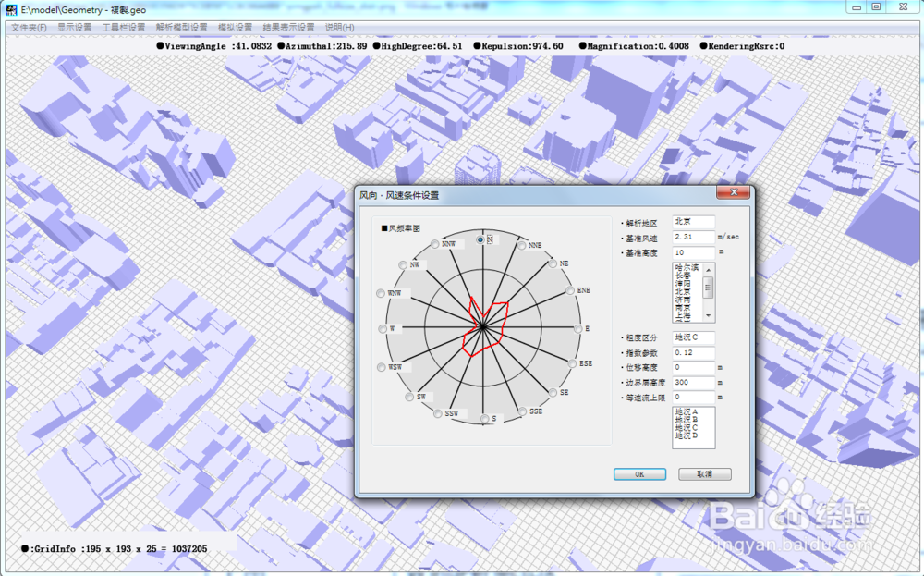The width and height of the screenshot is (924, 576).
Task: Open the 工具栏设置 menu
Action: (124, 28)
